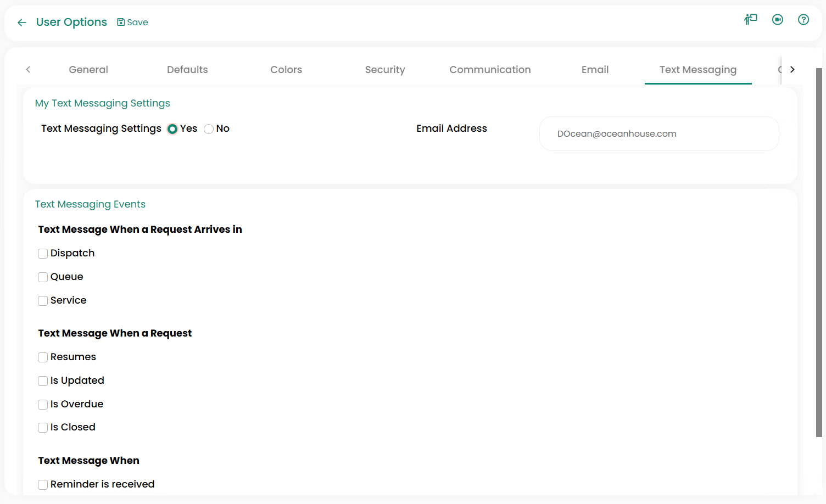Open the video recording icon

click(x=777, y=20)
